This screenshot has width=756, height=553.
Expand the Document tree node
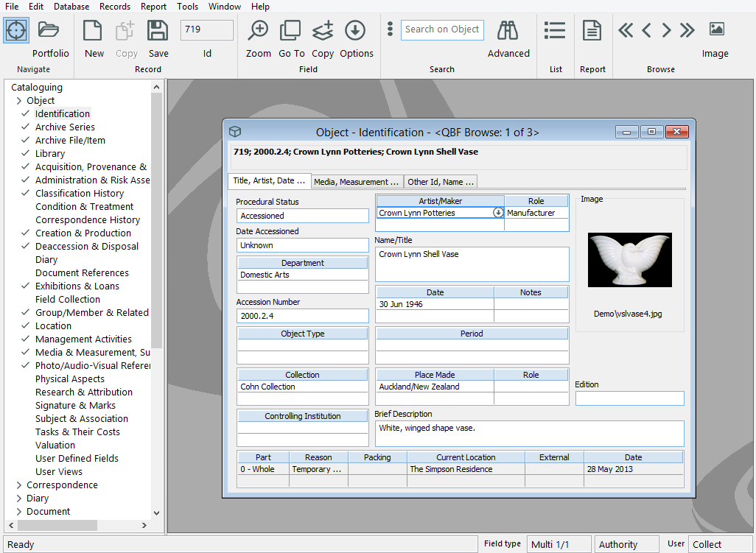click(19, 512)
